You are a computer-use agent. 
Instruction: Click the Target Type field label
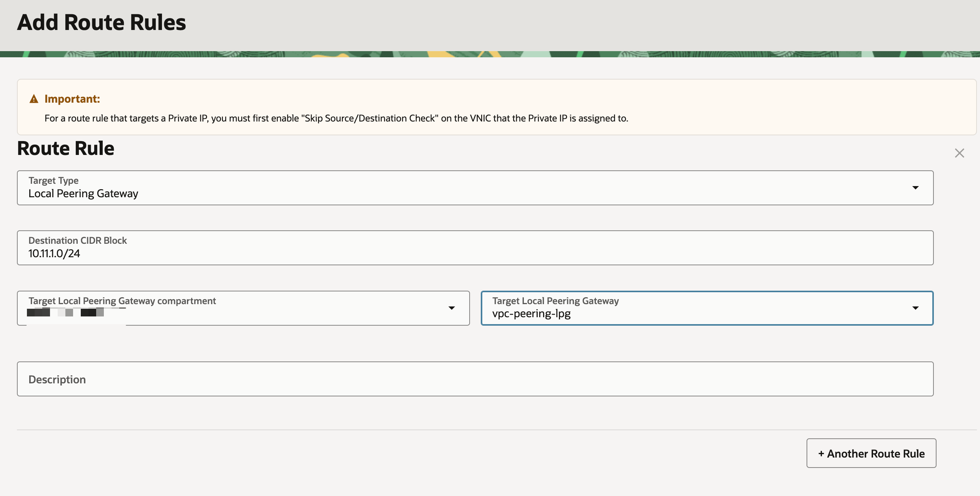tap(53, 180)
